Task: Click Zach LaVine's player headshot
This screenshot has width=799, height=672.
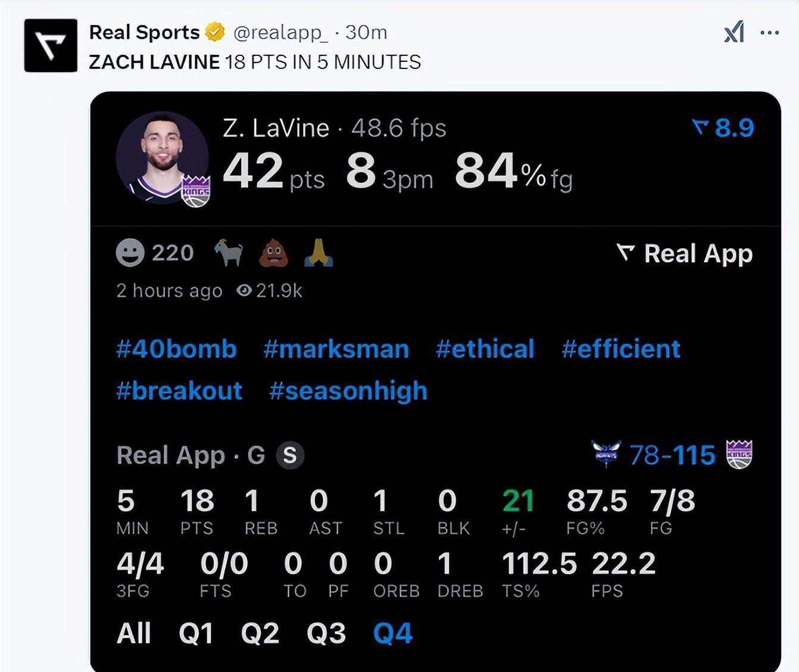Action: pos(162,158)
